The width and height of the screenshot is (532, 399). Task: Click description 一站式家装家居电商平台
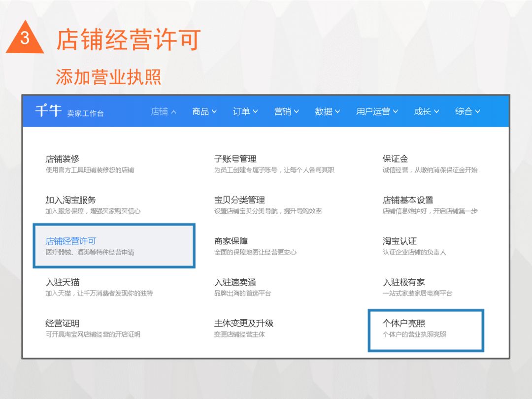(x=417, y=294)
